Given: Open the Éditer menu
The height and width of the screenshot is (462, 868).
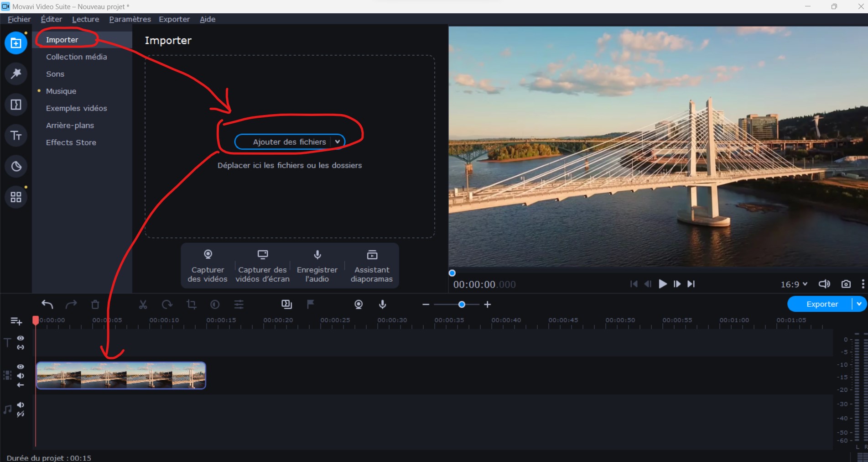Looking at the screenshot, I should pyautogui.click(x=52, y=19).
